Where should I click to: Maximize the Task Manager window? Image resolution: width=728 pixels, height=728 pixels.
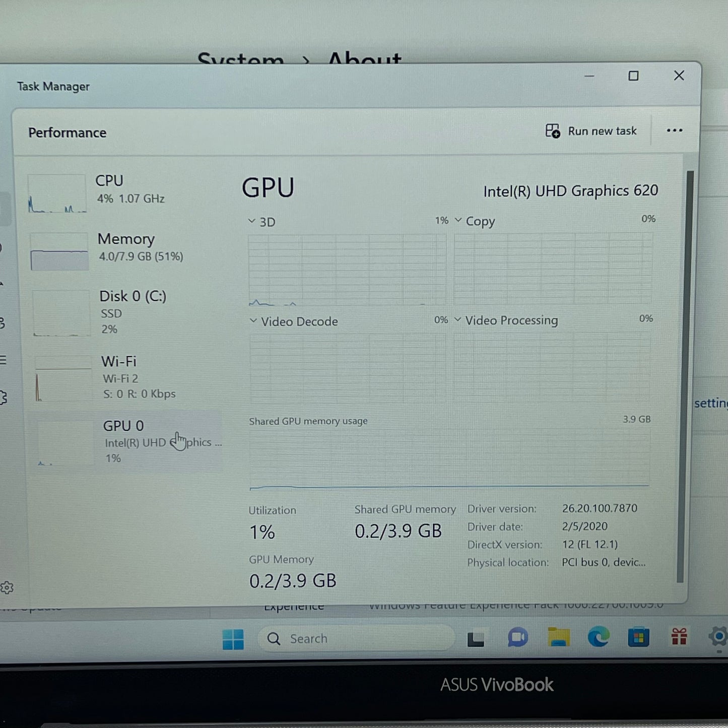633,76
